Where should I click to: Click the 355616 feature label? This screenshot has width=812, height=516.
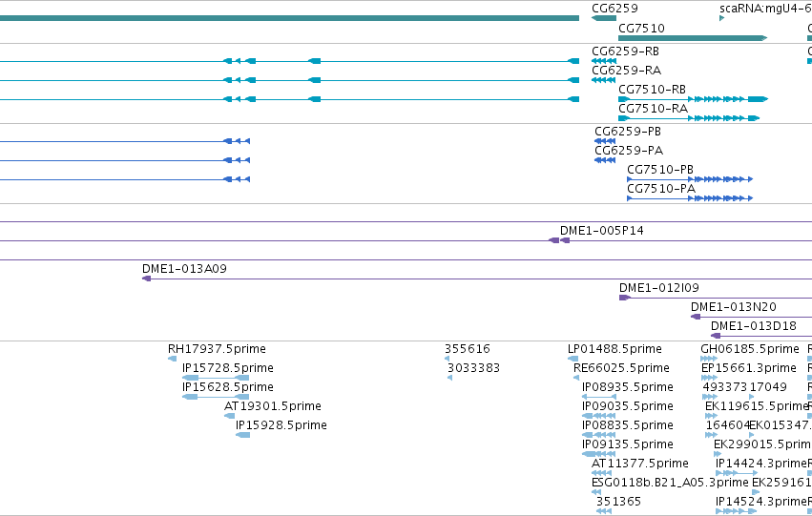tap(468, 349)
